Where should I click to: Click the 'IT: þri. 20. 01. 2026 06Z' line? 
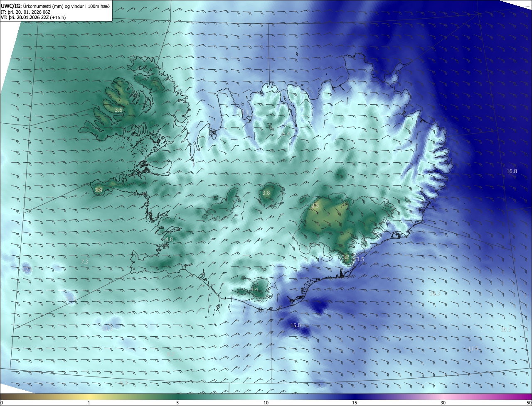click(26, 12)
